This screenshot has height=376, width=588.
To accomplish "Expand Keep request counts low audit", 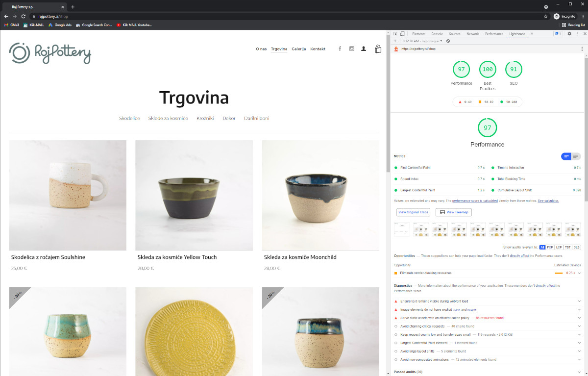I will click(488, 335).
